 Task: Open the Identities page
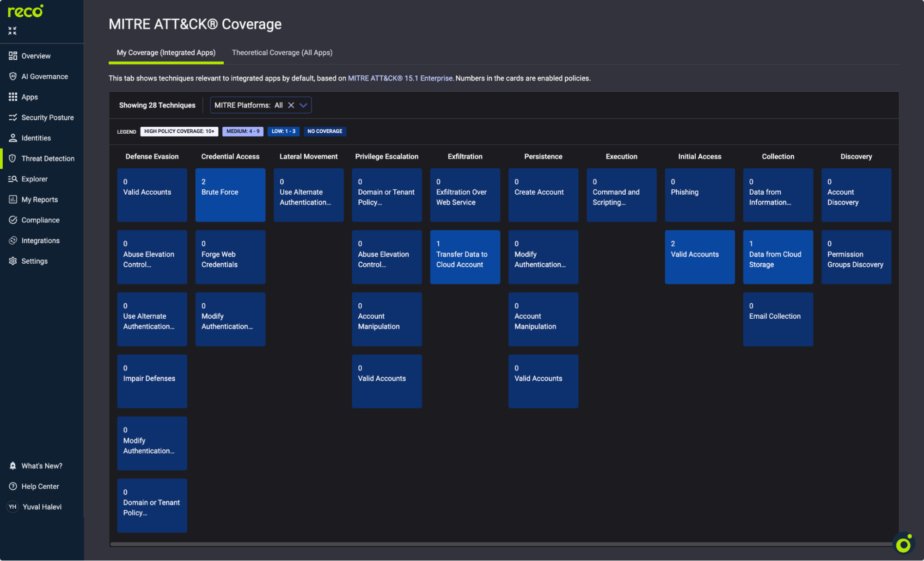click(x=36, y=138)
